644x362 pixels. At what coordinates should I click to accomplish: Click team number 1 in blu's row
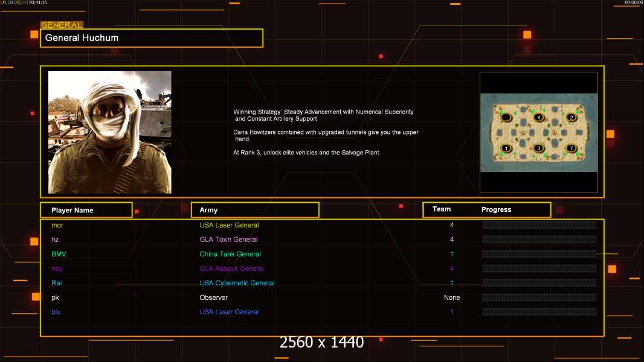452,312
